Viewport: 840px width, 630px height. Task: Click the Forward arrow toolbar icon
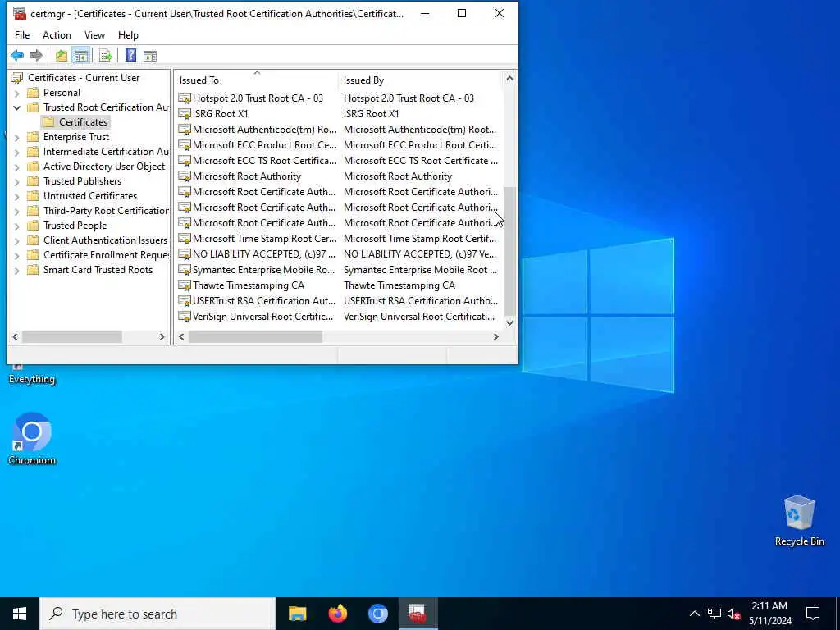pyautogui.click(x=36, y=55)
